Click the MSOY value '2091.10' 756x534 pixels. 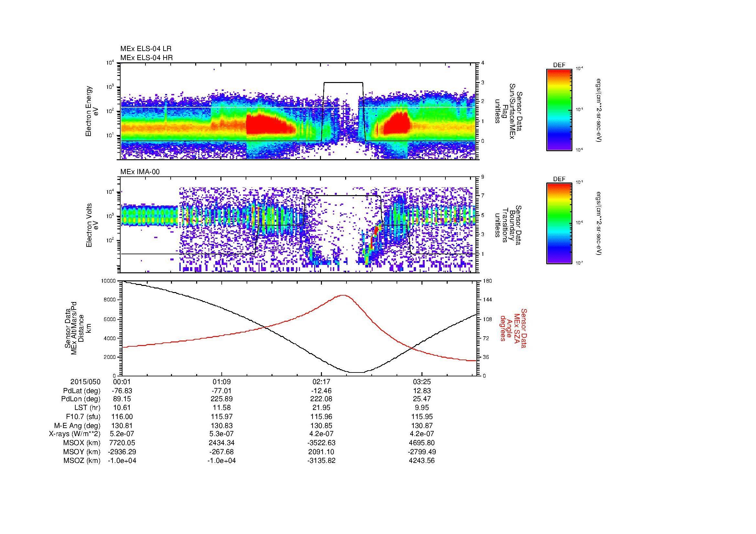coord(321,452)
